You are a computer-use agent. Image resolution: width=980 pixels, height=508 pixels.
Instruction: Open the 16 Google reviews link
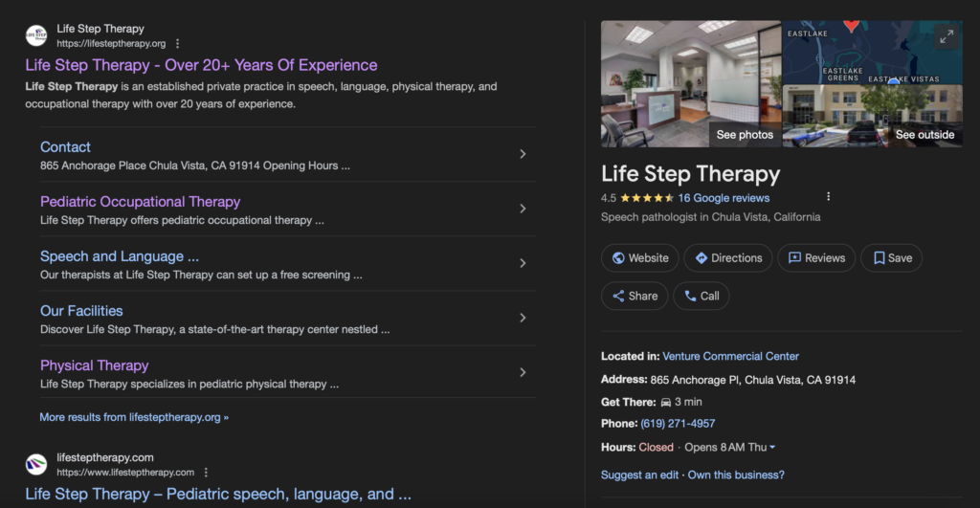724,198
